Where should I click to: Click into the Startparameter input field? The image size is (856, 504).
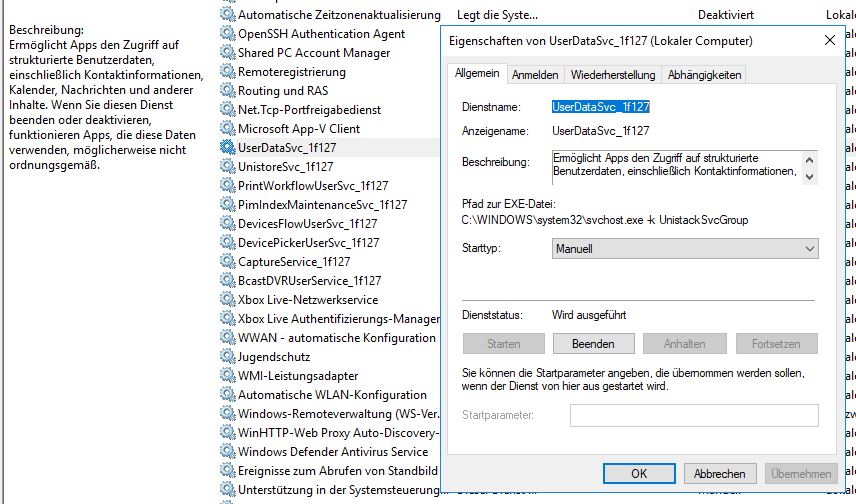(x=694, y=415)
